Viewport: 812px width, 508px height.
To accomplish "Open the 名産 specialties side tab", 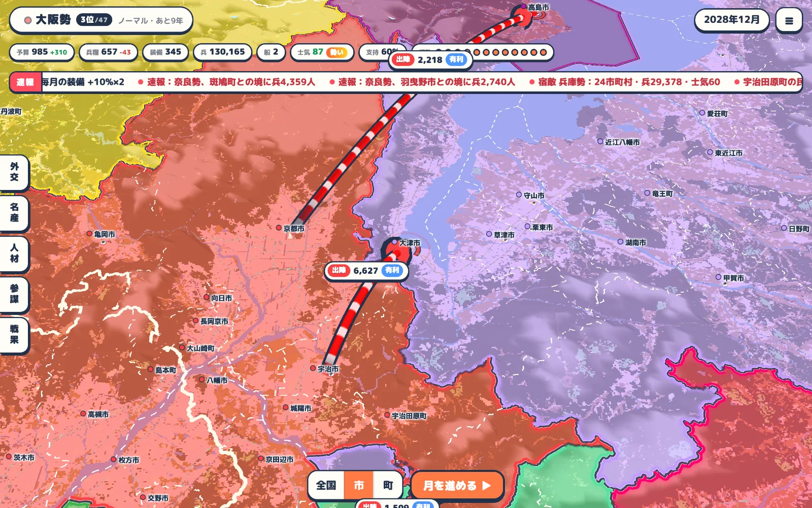I will [x=14, y=213].
